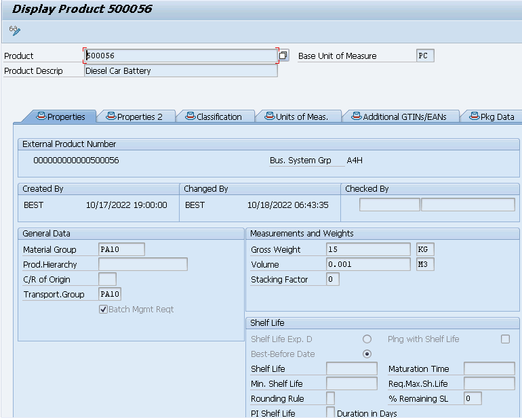Click the Min. Shelf Life field

pos(352,383)
